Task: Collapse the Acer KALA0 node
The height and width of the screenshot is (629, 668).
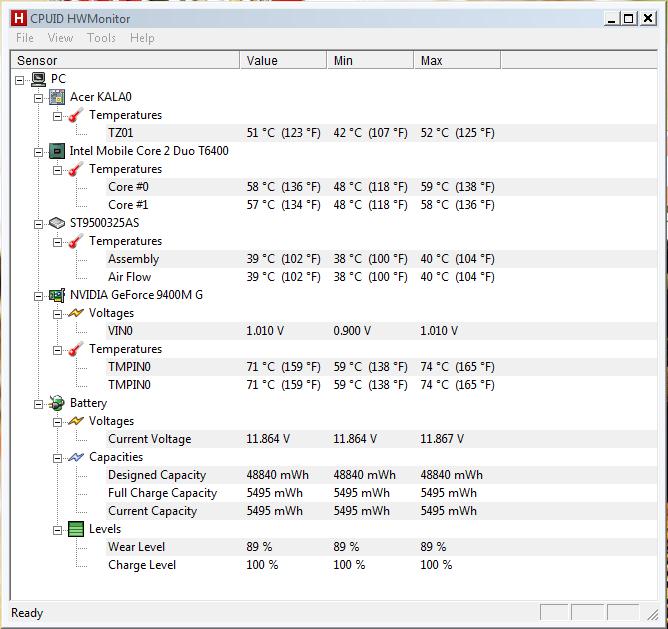Action: click(38, 98)
